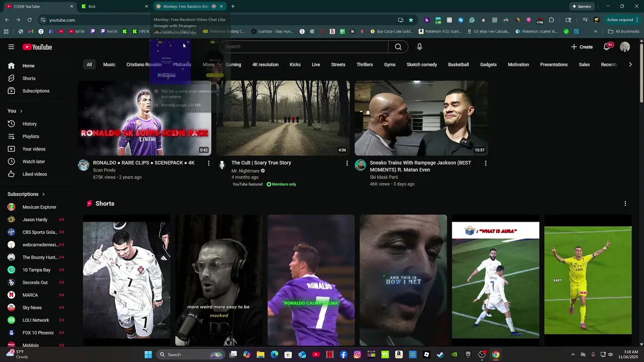Open Subscriptions in the sidebar
This screenshot has height=362, width=644.
[35, 91]
